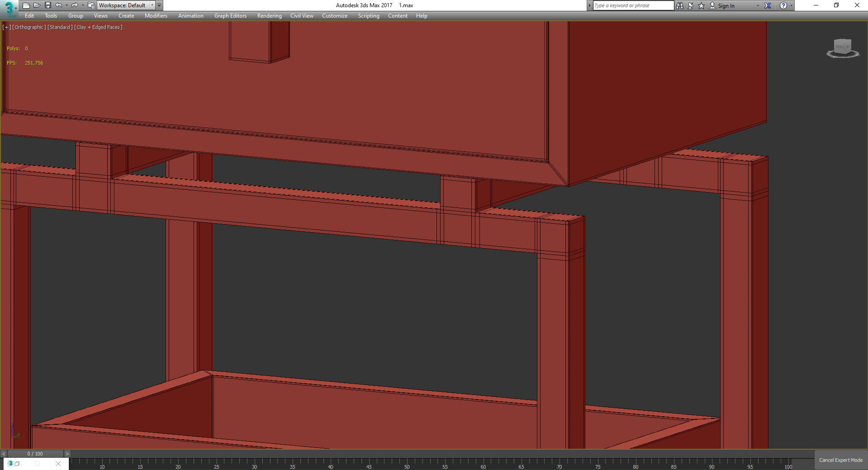Expand the Sign In dropdown arrow
Screen dimensions: 868x470
(x=758, y=5)
